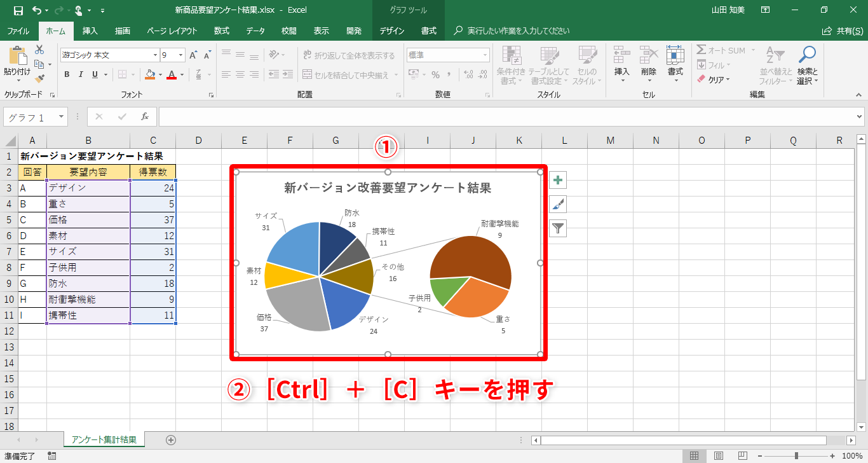Toggle Underline formatting

(x=95, y=74)
